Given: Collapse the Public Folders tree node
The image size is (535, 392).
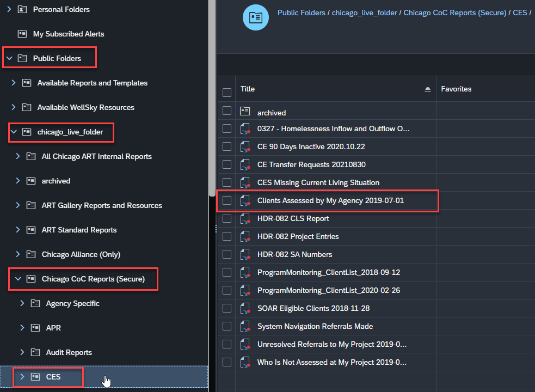Looking at the screenshot, I should [9, 58].
